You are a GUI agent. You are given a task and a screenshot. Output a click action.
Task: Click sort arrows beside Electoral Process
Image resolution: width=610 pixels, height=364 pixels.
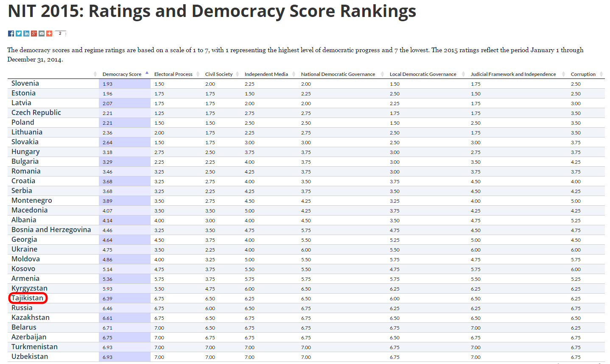click(198, 74)
